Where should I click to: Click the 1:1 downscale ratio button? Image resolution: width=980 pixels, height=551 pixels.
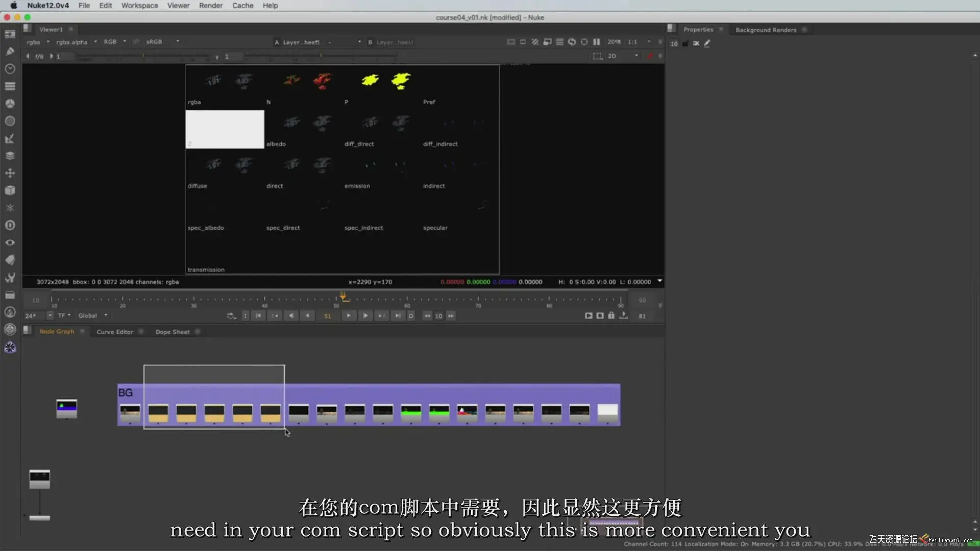[x=632, y=42]
